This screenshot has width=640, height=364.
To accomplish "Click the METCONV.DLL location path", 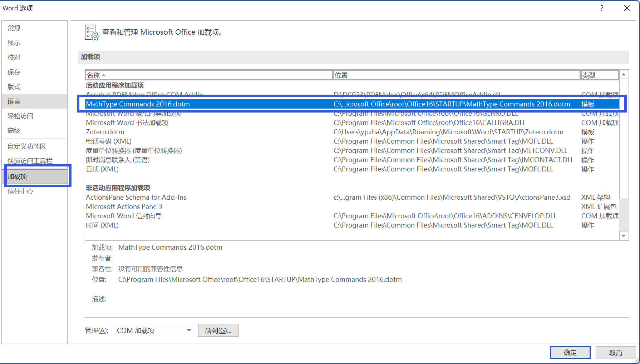I will click(450, 150).
